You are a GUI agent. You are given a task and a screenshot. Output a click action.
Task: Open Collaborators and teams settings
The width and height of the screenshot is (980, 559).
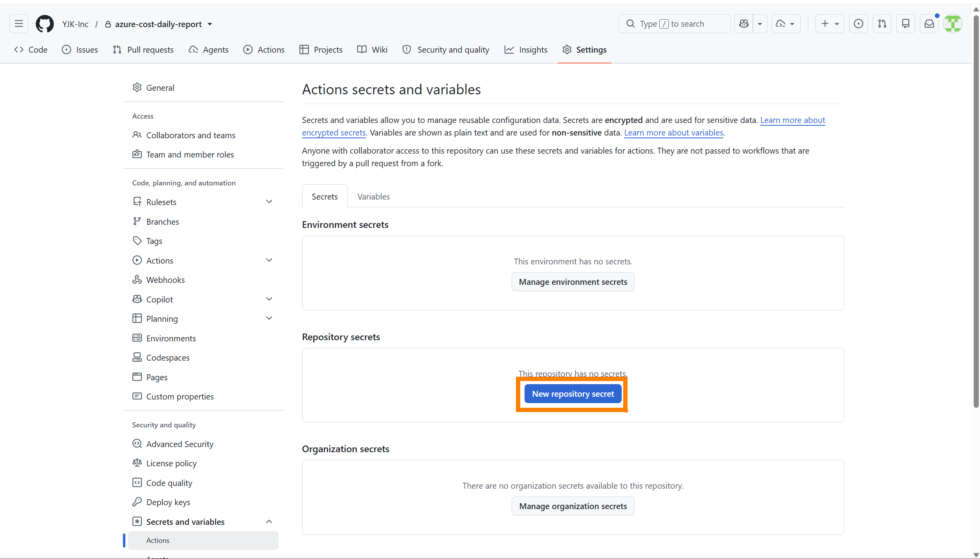(203, 136)
